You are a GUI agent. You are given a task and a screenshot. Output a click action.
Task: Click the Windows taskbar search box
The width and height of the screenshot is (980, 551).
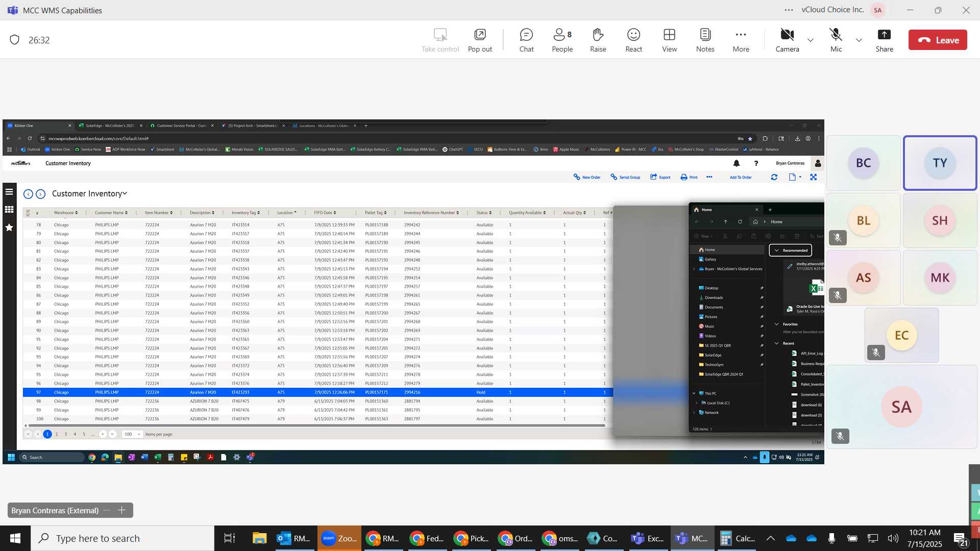coord(122,538)
